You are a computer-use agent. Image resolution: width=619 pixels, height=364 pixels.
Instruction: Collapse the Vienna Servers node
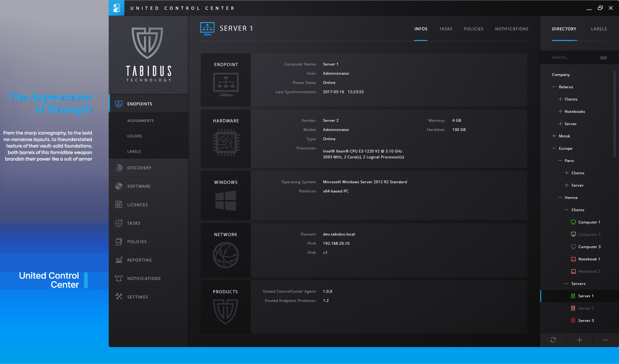pyautogui.click(x=566, y=284)
